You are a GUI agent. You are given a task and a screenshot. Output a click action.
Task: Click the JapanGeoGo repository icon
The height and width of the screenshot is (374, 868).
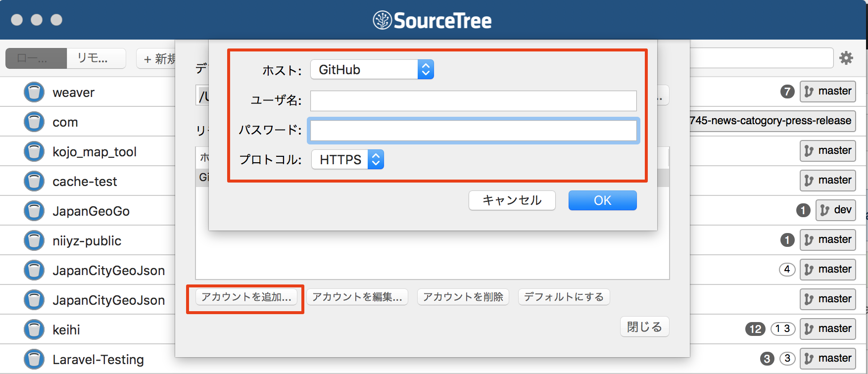[x=34, y=211]
